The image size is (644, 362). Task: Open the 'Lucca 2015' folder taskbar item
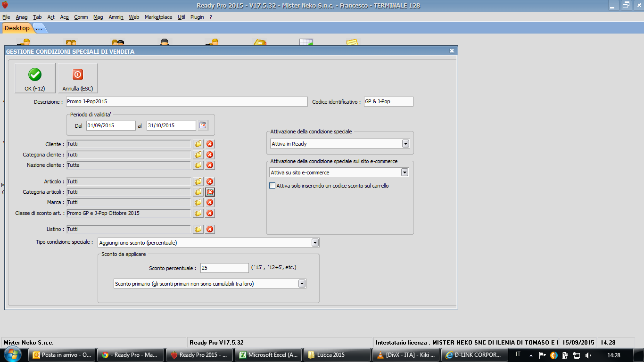tap(337, 355)
